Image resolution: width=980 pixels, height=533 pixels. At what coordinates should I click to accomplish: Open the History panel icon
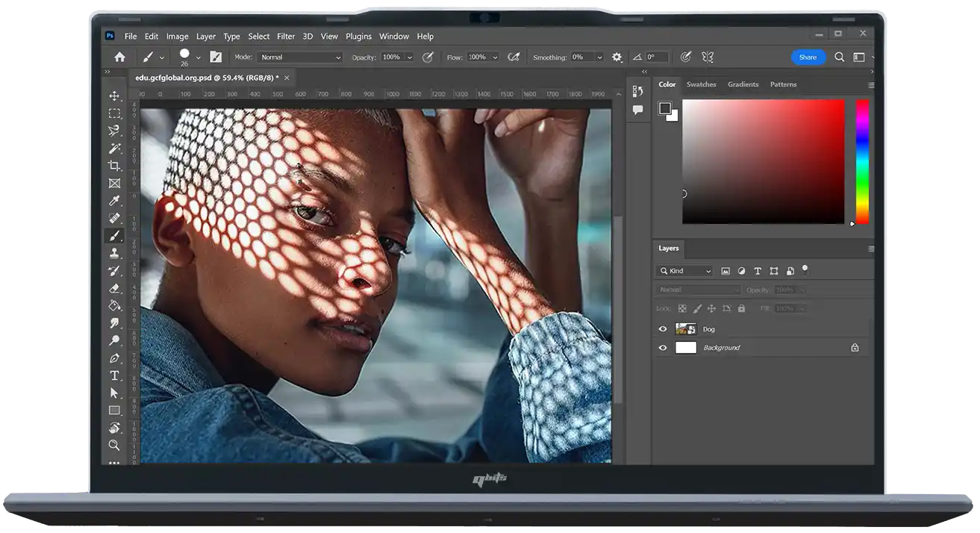coord(637,91)
